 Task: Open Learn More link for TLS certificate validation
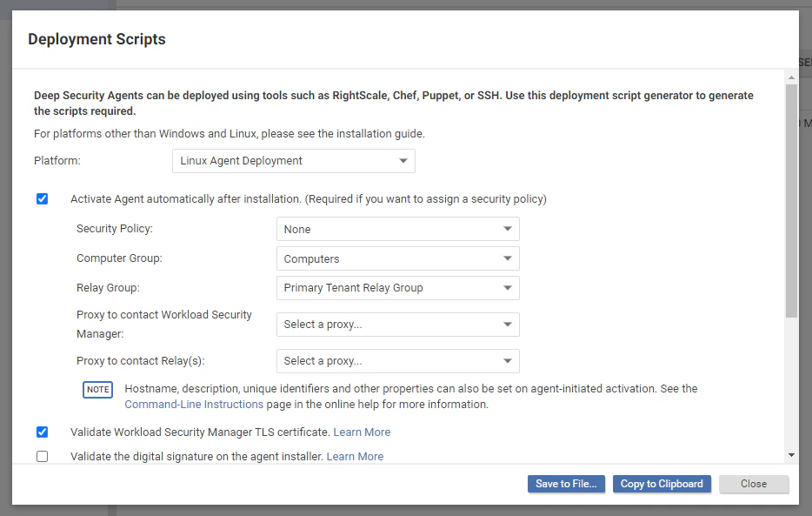(x=362, y=432)
